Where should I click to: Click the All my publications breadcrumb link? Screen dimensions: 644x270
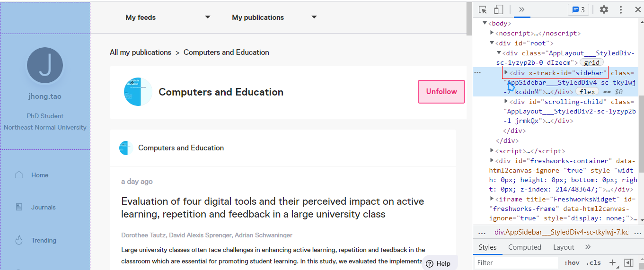(141, 52)
